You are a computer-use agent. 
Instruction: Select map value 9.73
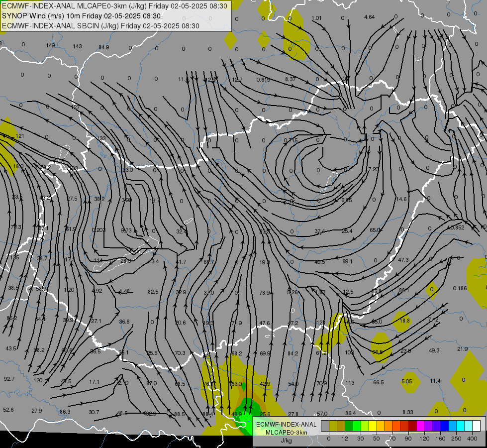[126, 230]
